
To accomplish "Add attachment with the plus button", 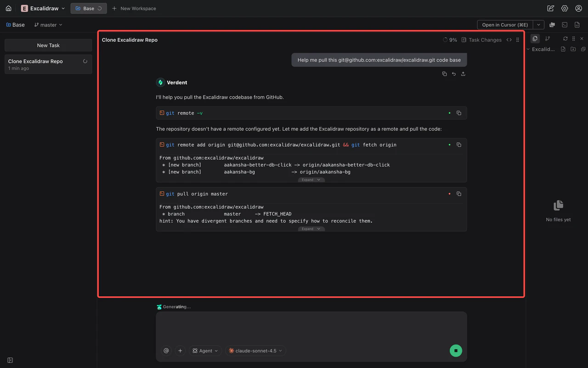I will 180,351.
